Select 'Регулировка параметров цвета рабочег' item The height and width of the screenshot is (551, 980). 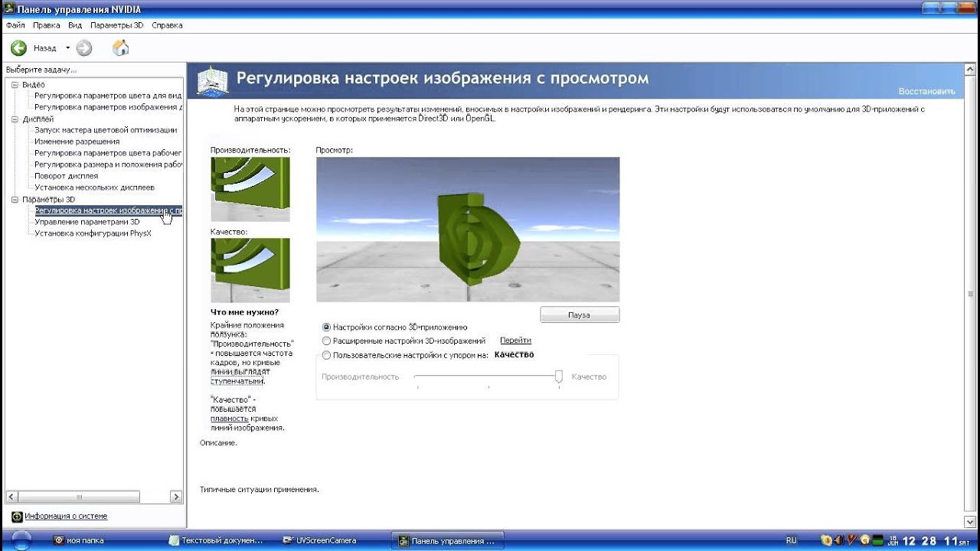pyautogui.click(x=108, y=153)
